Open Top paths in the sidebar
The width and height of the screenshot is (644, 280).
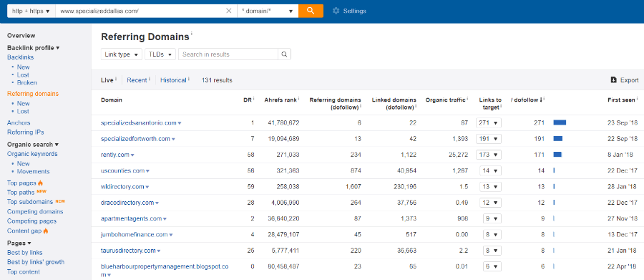tap(21, 192)
